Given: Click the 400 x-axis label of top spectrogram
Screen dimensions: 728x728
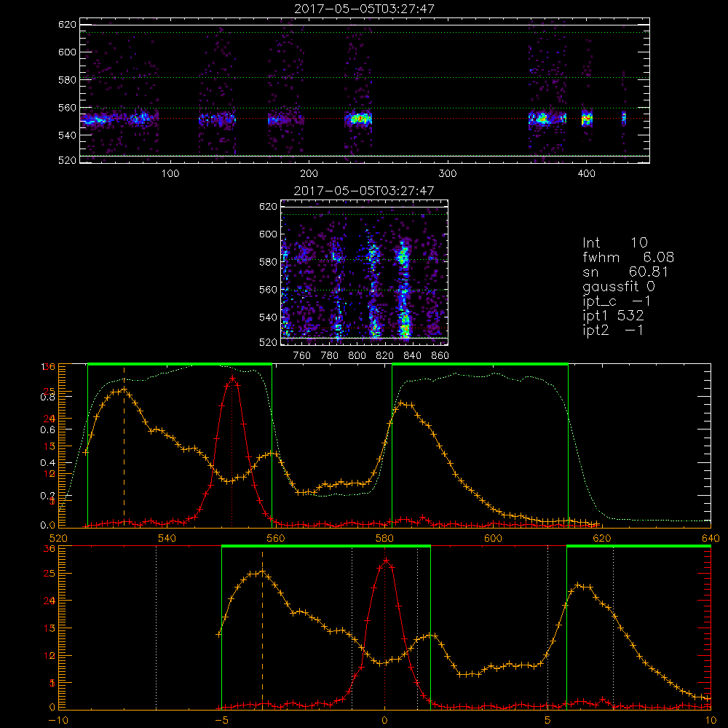Looking at the screenshot, I should tap(586, 174).
